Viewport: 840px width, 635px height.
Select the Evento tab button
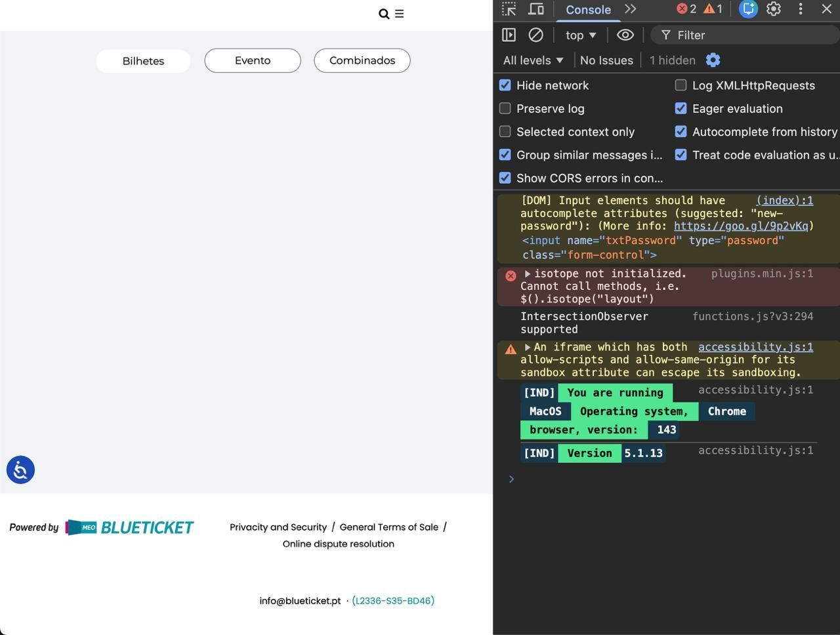pyautogui.click(x=253, y=60)
